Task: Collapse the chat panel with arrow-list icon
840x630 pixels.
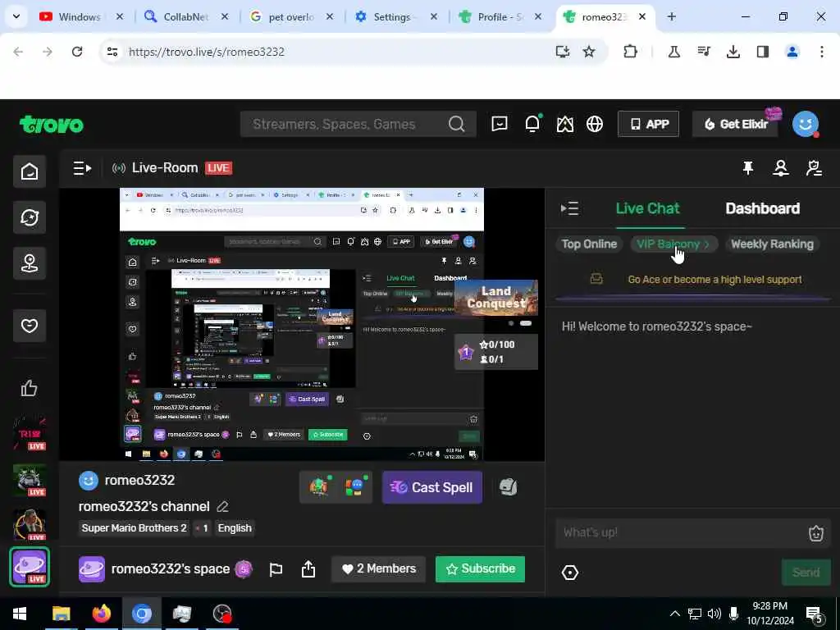Action: point(569,208)
